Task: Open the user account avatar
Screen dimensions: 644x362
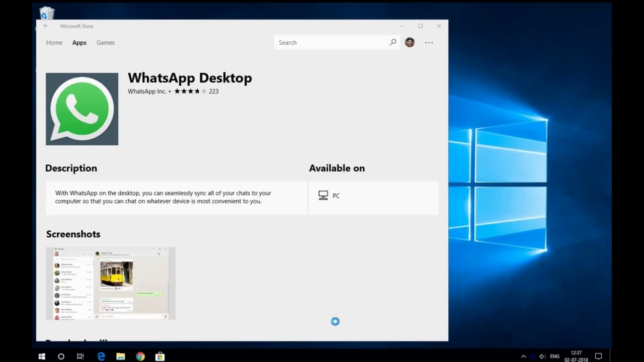Action: pos(410,43)
